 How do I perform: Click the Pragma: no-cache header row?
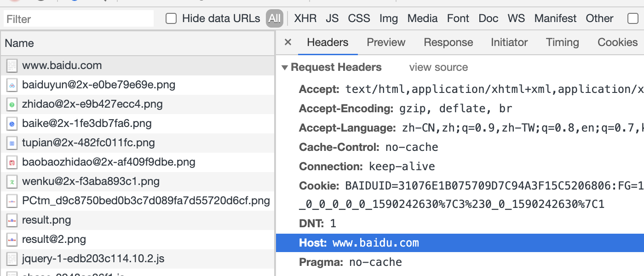(x=460, y=262)
